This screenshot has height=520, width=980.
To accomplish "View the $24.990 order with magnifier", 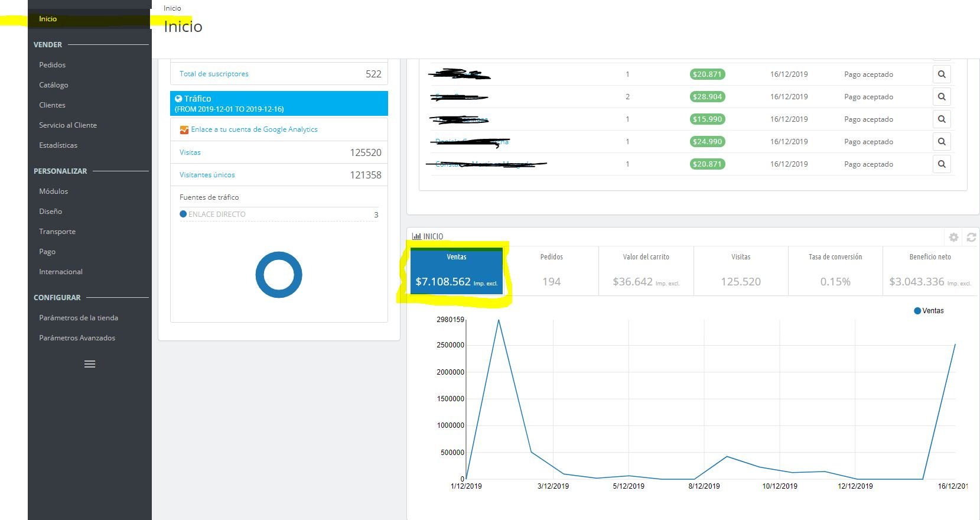I will [942, 142].
